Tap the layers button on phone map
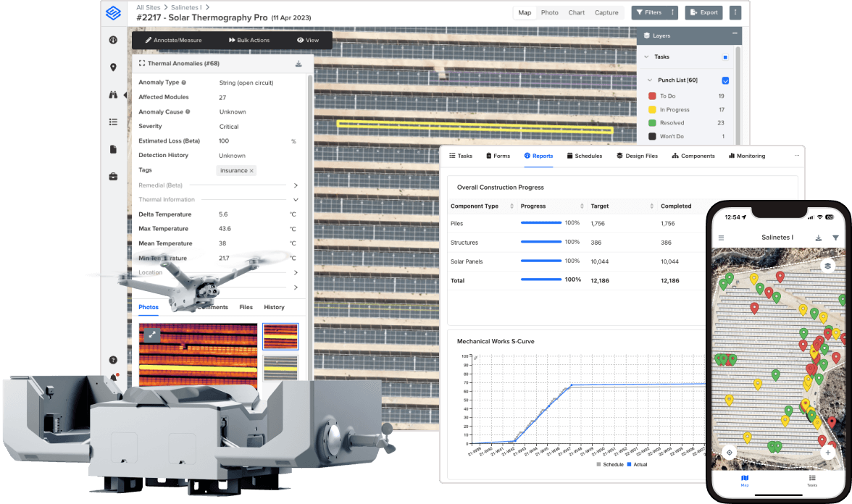This screenshot has height=504, width=852. (x=827, y=266)
